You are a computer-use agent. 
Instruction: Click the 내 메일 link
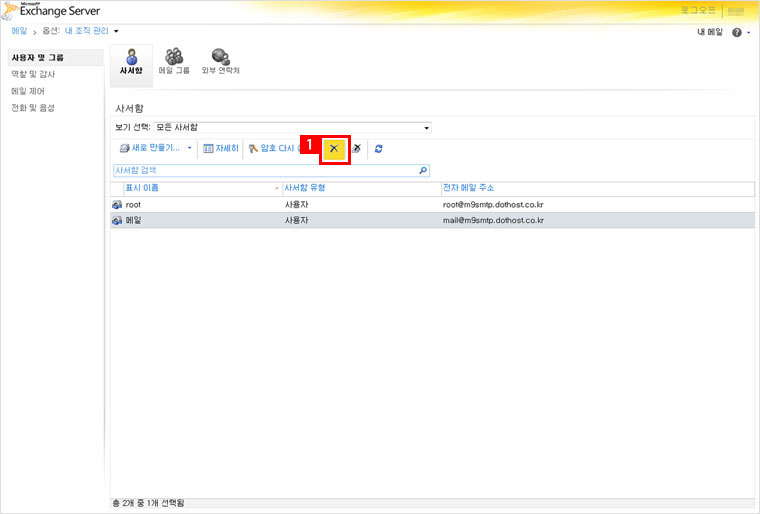[x=709, y=33]
